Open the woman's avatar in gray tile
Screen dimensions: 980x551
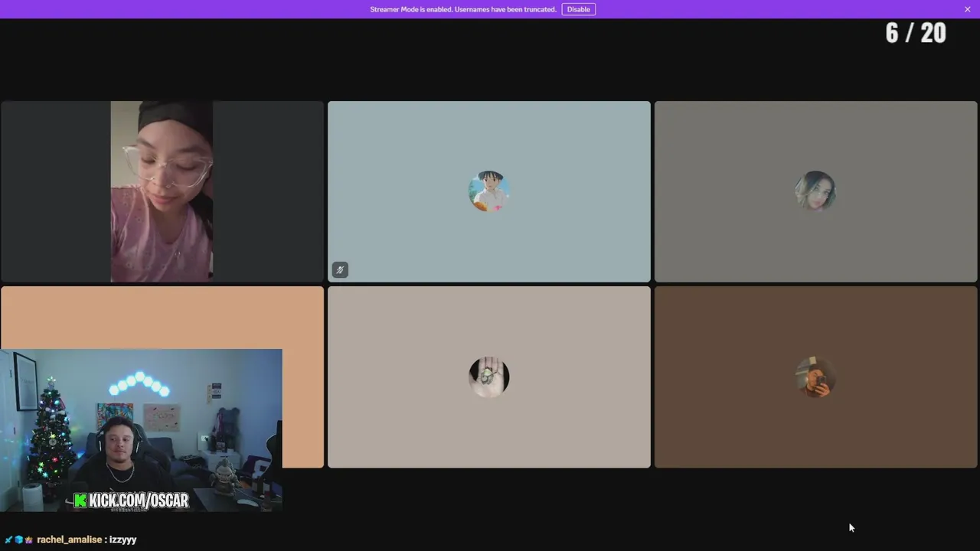(815, 191)
